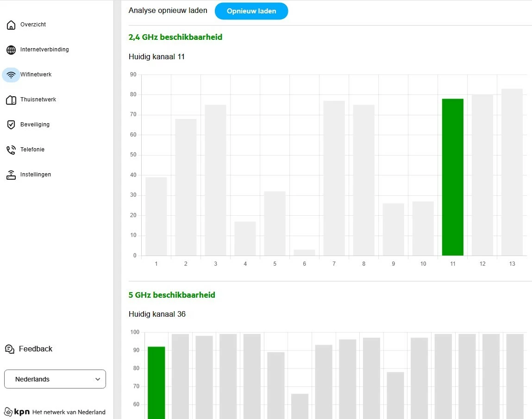Select the channel 6 bar in the 2,4 GHz chart
532x419 pixels.
(x=304, y=252)
